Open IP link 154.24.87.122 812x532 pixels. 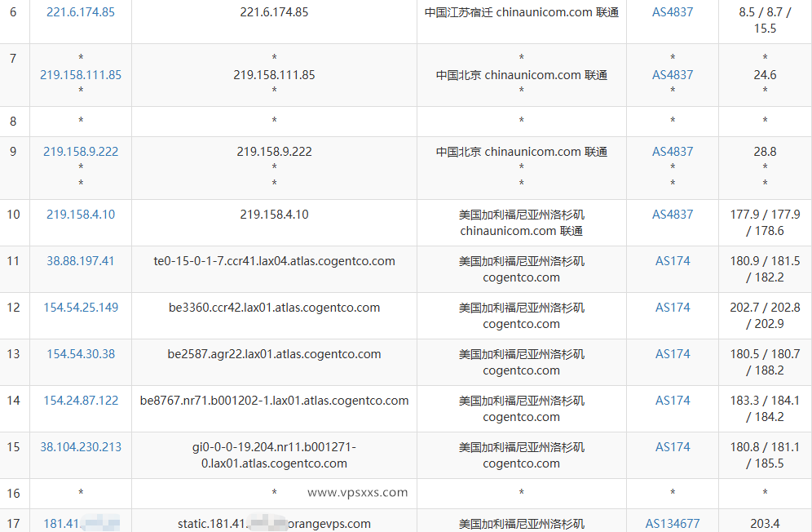81,401
